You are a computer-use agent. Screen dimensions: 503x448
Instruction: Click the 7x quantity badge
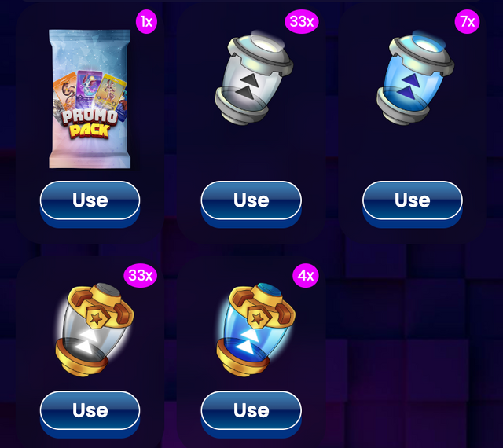click(468, 21)
